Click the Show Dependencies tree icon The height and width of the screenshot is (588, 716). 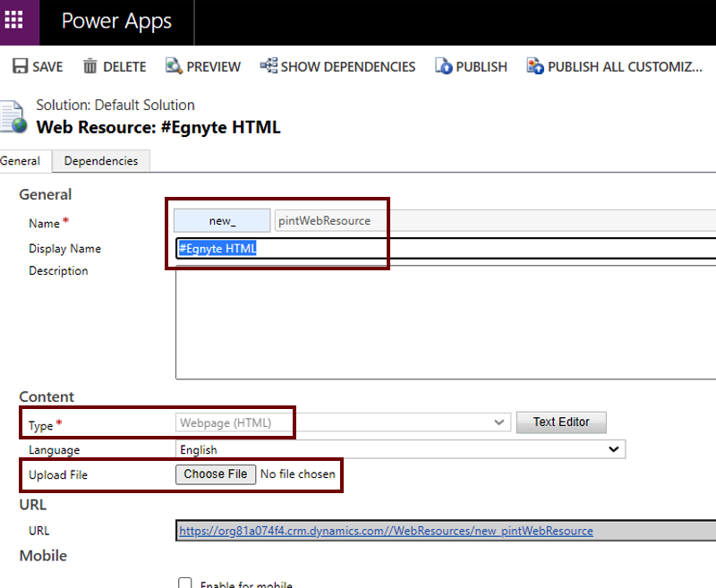pos(268,65)
